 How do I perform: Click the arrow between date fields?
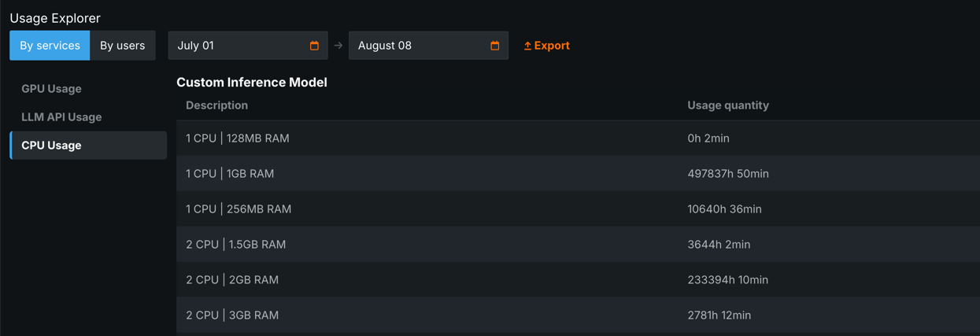(338, 46)
